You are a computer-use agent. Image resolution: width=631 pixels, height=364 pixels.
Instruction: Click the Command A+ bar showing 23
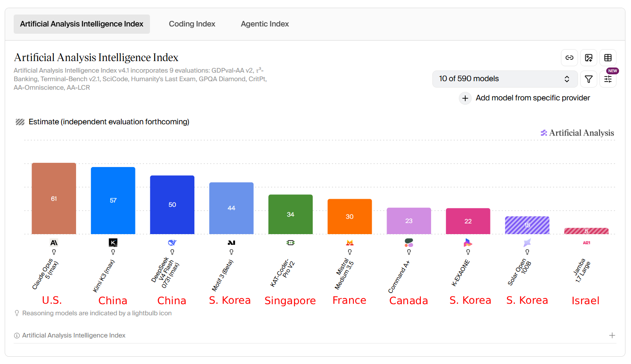coord(409,221)
